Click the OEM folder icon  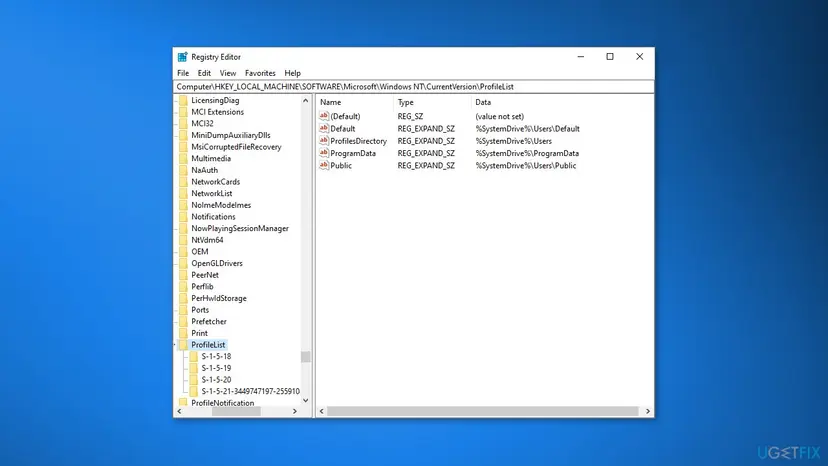coord(183,251)
